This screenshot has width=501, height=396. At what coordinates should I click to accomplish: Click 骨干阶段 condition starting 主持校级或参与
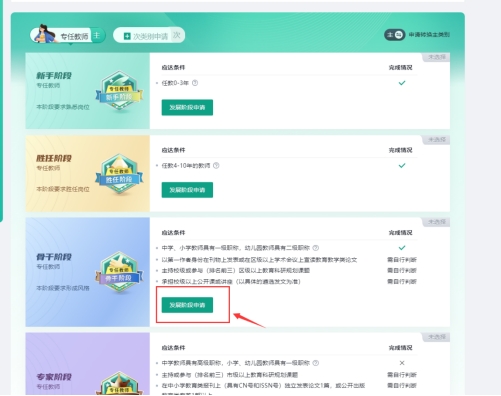[236, 270]
